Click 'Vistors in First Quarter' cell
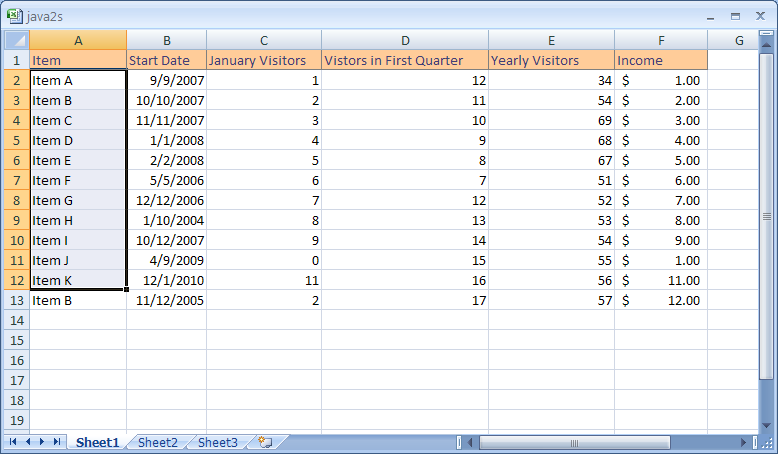778x454 pixels. click(405, 60)
